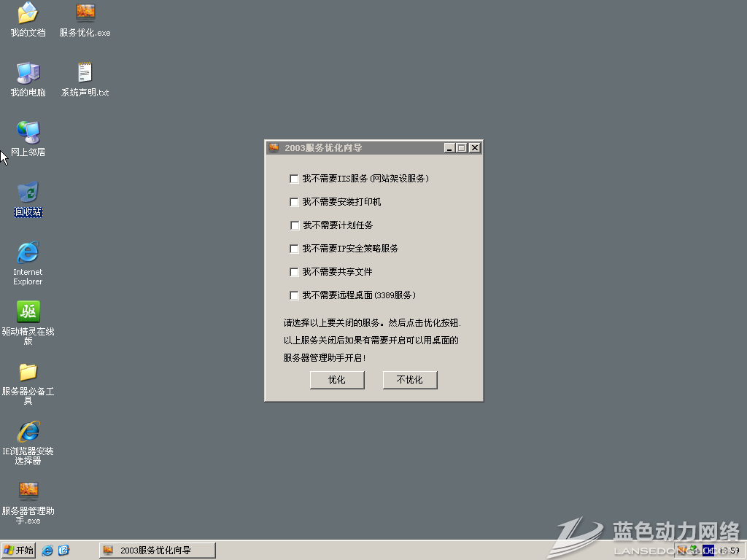Check the 我不需要共享文件 option

tap(295, 272)
